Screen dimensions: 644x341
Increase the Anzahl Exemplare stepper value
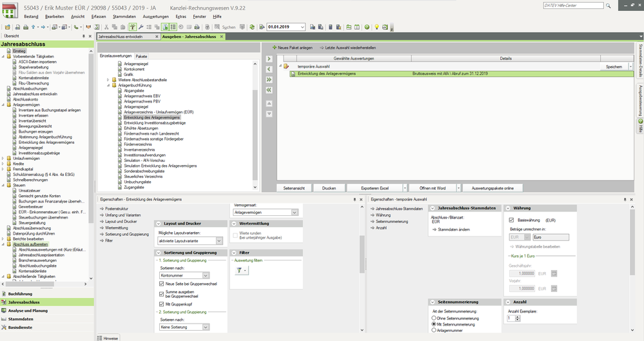pos(517,316)
